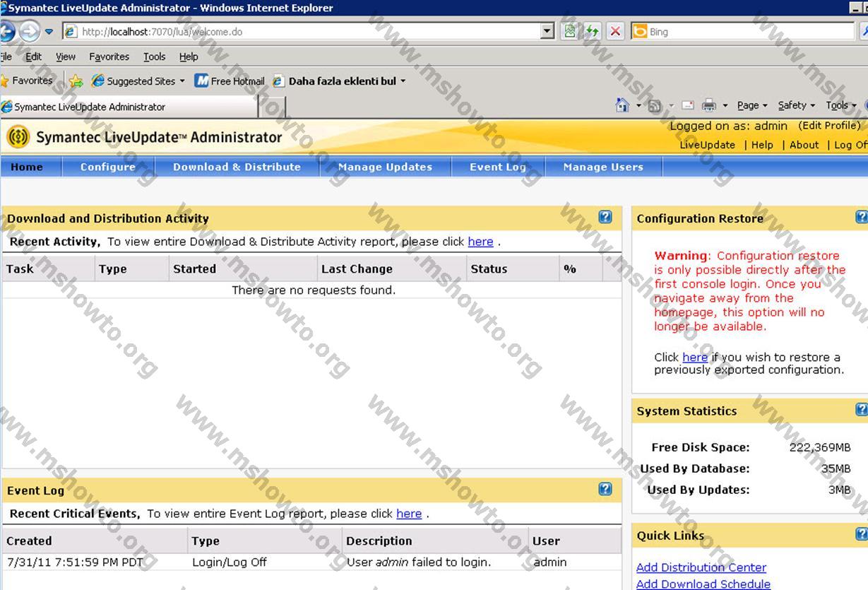This screenshot has height=590, width=868.
Task: Click the red X stop loading icon
Action: pyautogui.click(x=615, y=31)
